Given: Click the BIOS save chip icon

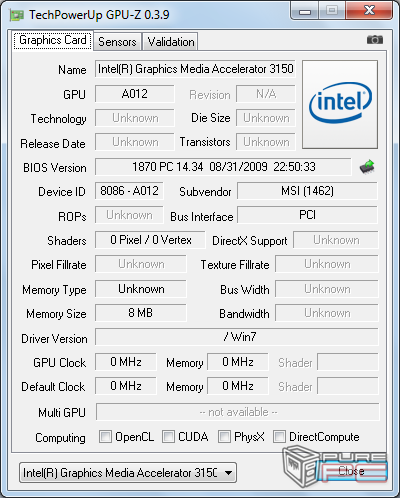Looking at the screenshot, I should [367, 167].
